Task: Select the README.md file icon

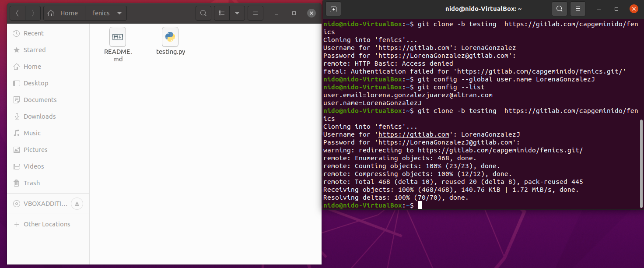Action: [118, 37]
